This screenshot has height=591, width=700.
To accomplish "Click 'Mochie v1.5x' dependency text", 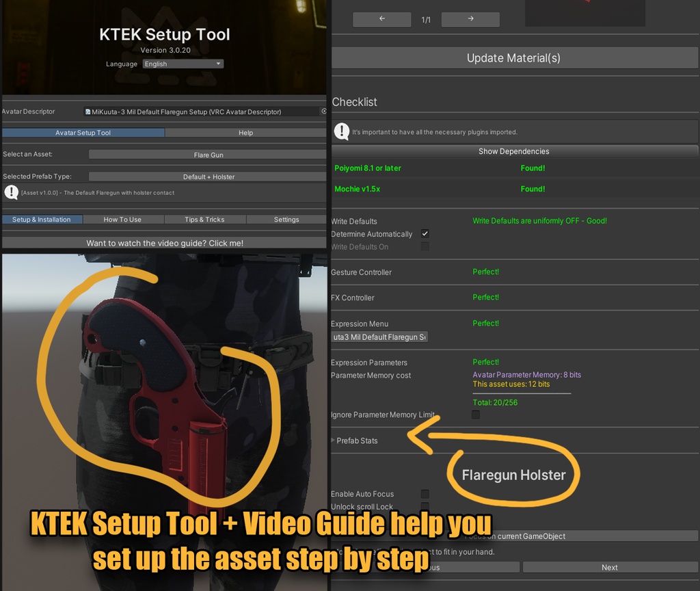I will pos(357,189).
